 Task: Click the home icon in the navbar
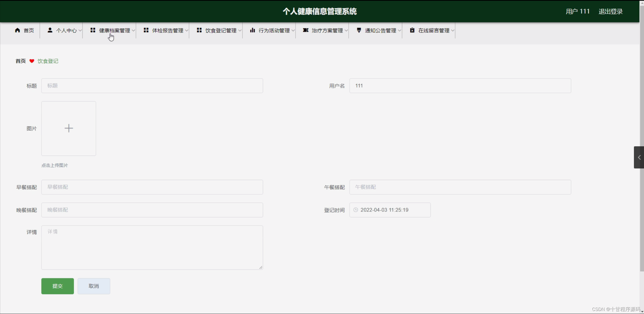point(17,30)
